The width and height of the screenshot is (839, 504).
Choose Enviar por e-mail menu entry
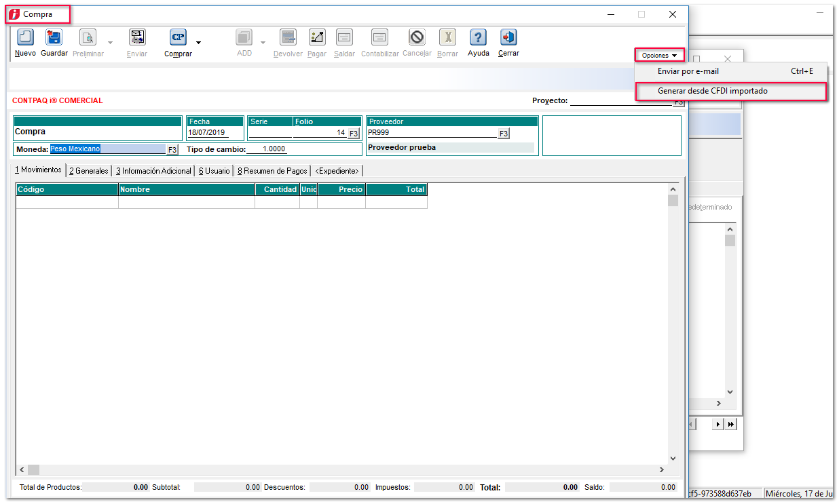[x=731, y=71]
